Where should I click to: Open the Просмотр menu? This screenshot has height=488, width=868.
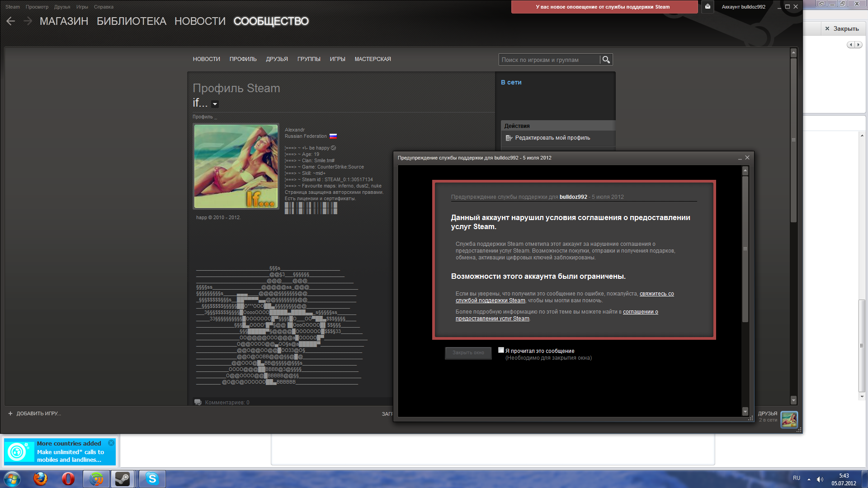coord(37,7)
